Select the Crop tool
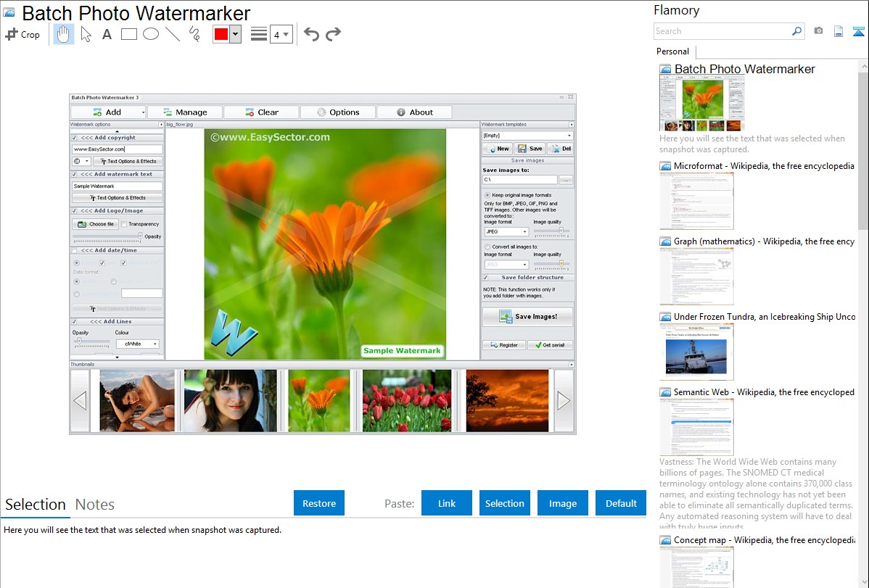869x588 pixels. (x=22, y=34)
